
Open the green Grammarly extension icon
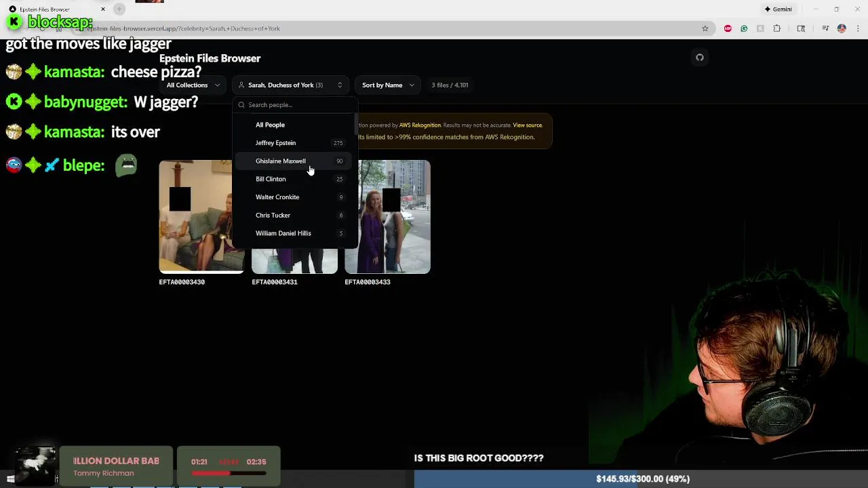tap(744, 28)
